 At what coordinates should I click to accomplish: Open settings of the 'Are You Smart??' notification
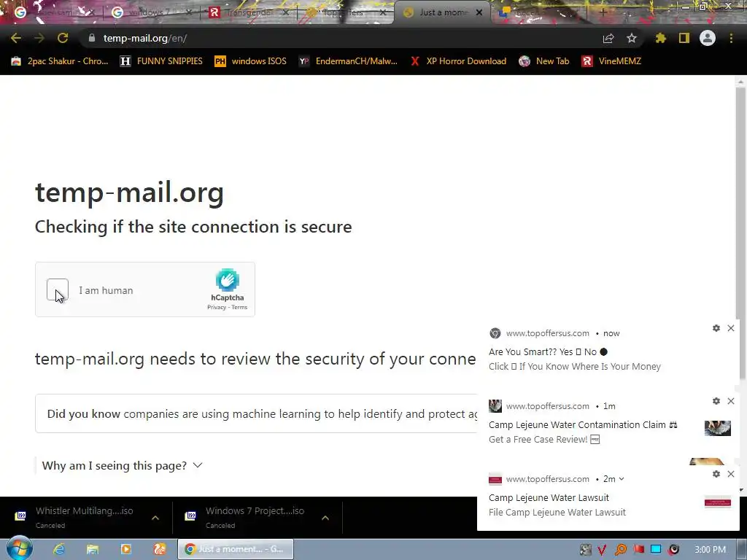(716, 328)
